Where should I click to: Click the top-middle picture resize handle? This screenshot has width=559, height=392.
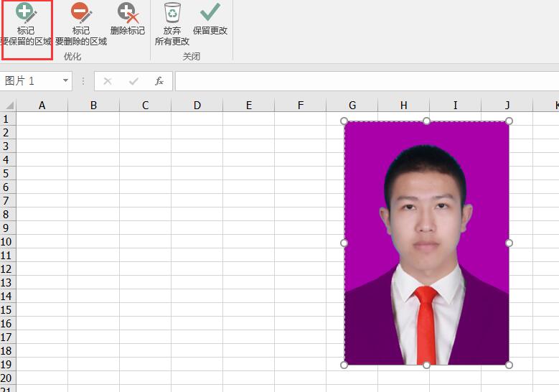point(426,121)
